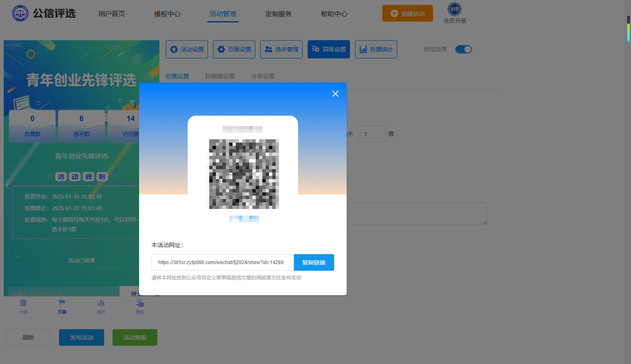Open the 投票统计 tab
Screen dimensions: 631x364
(x=376, y=49)
